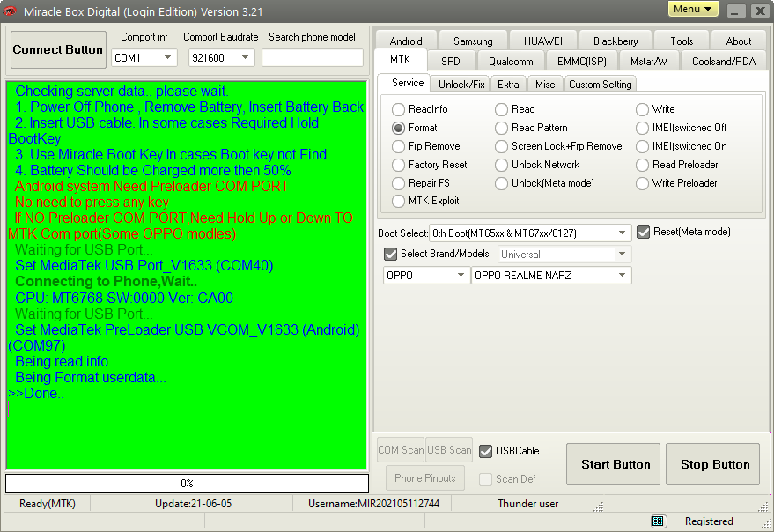Open the Misc sub-tab
This screenshot has width=774, height=532.
tap(545, 84)
